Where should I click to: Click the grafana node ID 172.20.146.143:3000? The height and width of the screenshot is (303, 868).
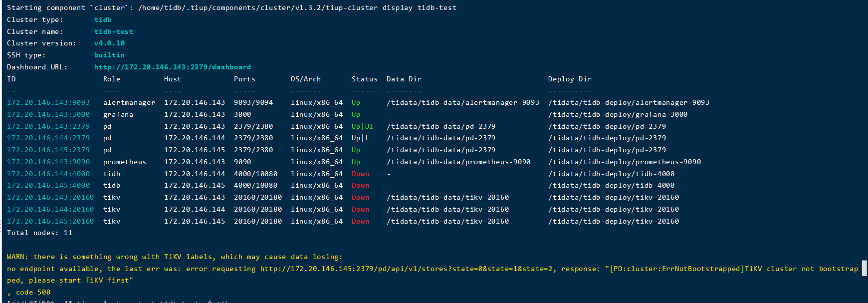(48, 114)
